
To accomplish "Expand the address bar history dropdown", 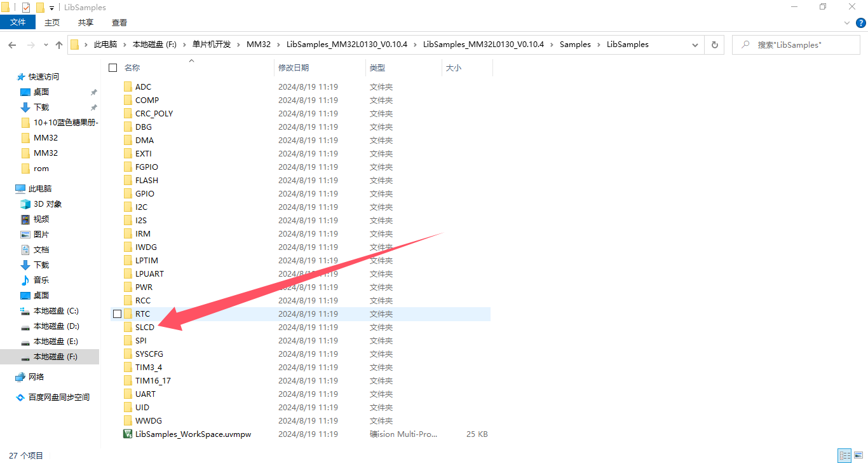I will coord(695,45).
